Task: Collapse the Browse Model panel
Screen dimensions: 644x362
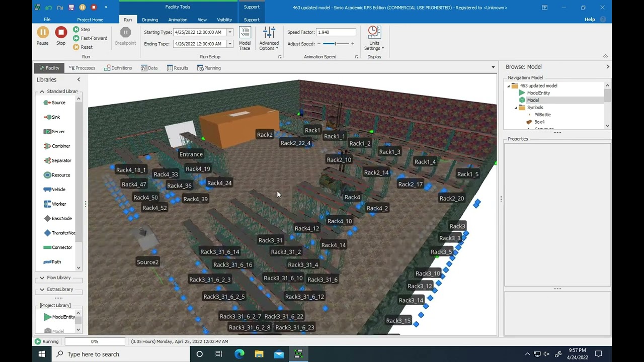Action: 607,67
